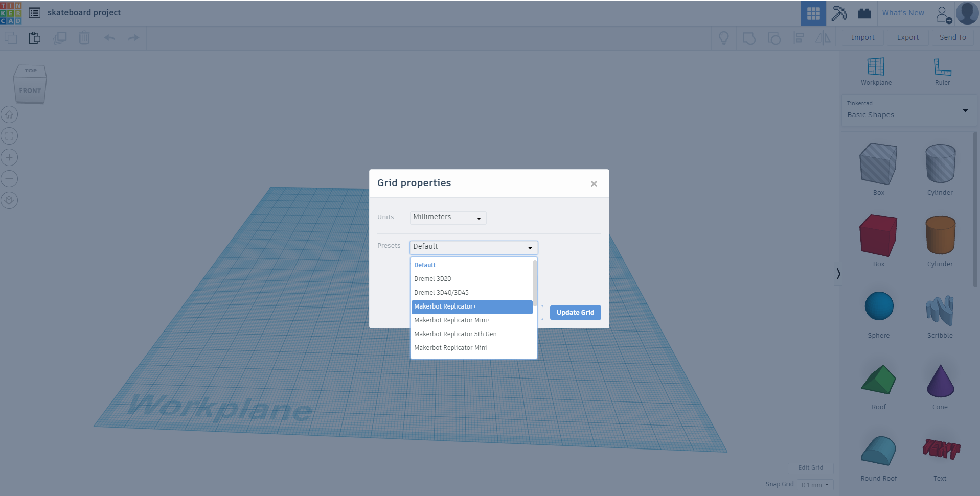Click the Duplicate toolbar icon
The height and width of the screenshot is (496, 980).
[x=60, y=38]
